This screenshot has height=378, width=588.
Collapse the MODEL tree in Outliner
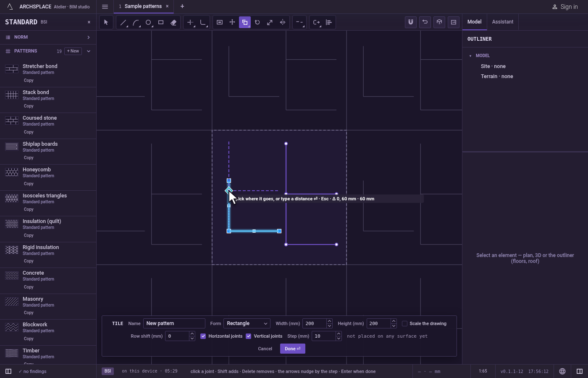pyautogui.click(x=470, y=56)
